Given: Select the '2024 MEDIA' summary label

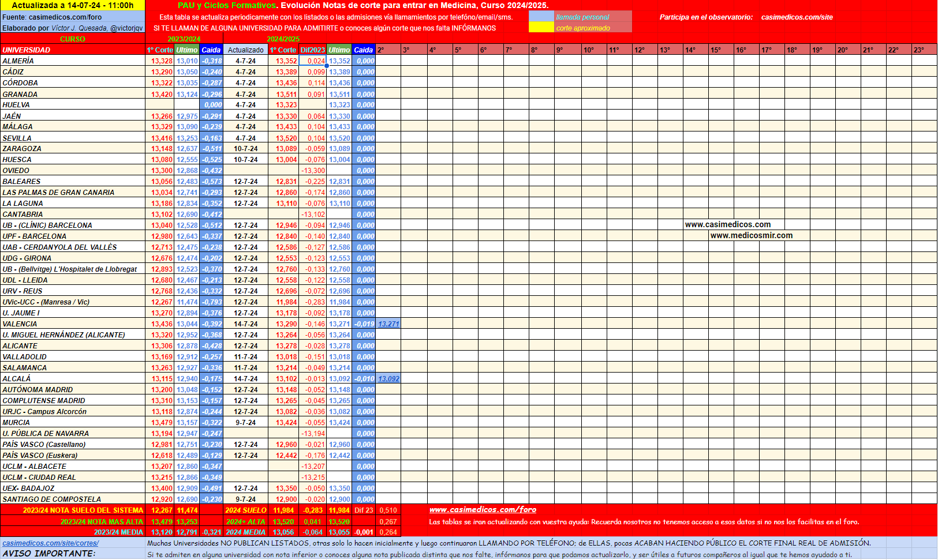Looking at the screenshot, I should click(246, 532).
